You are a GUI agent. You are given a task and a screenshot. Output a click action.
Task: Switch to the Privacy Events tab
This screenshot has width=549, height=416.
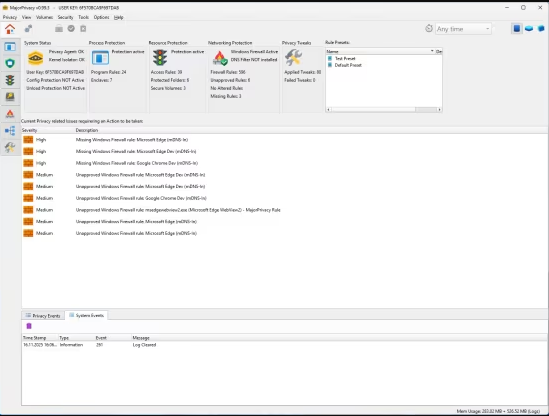[43, 316]
